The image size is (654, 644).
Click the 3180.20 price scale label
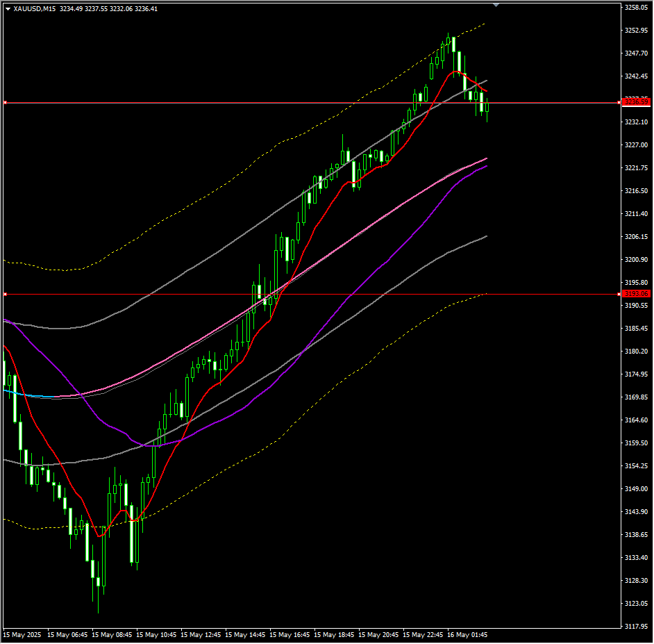tap(636, 352)
